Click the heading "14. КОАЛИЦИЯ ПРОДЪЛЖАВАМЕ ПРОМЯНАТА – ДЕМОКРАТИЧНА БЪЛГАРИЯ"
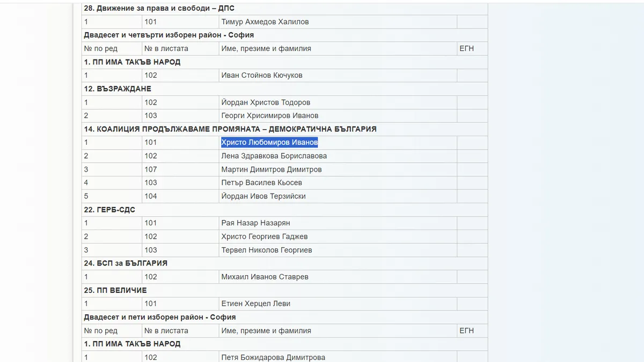Screen dimensions: 644x362 230,129
